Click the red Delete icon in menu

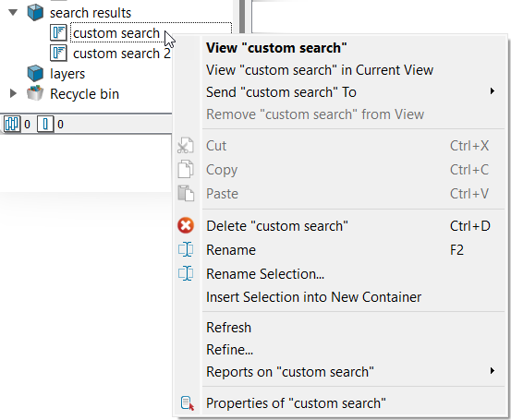click(186, 225)
